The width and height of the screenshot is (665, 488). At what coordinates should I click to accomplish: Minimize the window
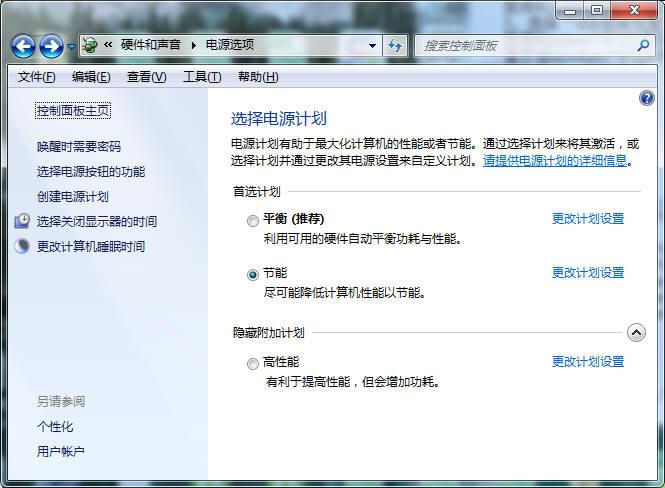coord(570,11)
